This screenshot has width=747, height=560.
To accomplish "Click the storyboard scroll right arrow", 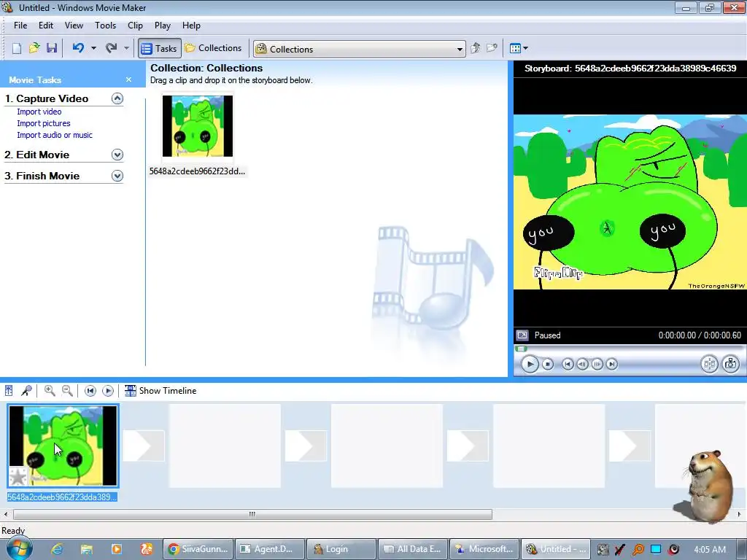I will [x=740, y=514].
